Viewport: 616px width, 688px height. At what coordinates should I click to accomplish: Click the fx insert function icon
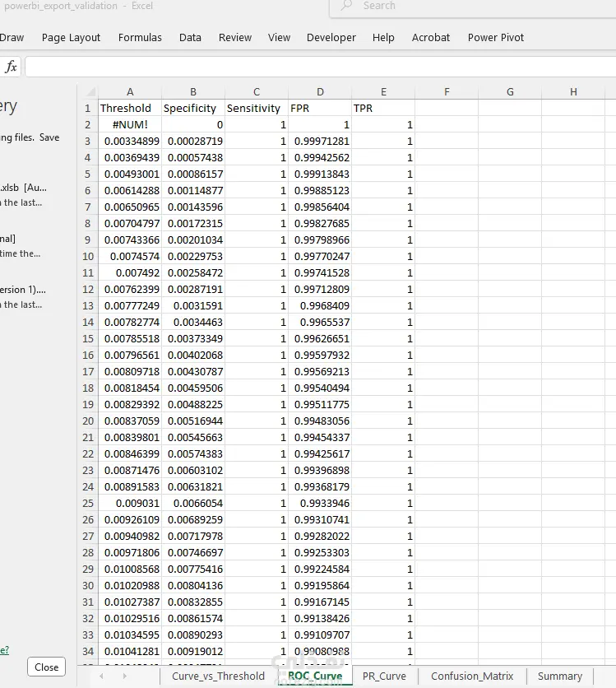[11, 67]
